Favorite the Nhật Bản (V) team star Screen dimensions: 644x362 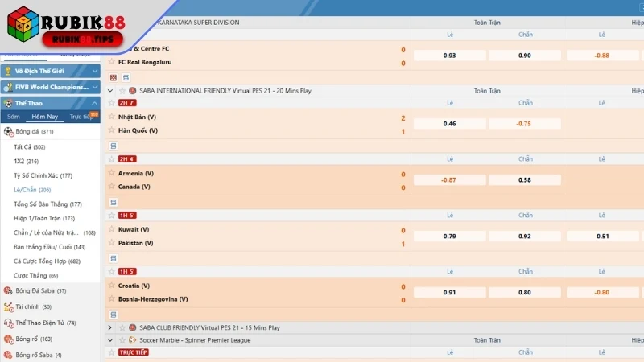click(x=112, y=117)
